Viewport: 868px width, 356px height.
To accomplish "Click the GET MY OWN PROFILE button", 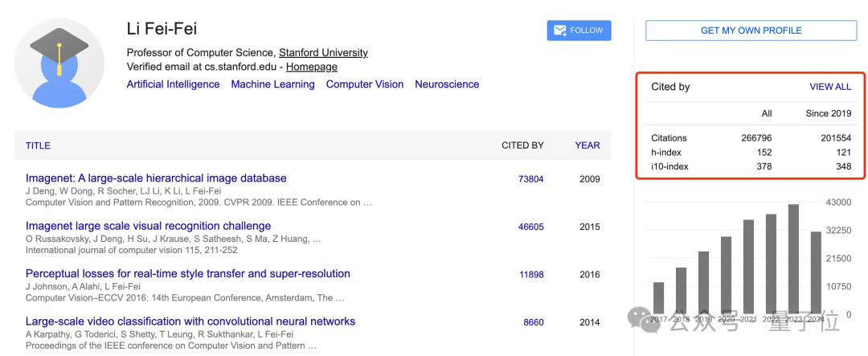I will pos(751,31).
